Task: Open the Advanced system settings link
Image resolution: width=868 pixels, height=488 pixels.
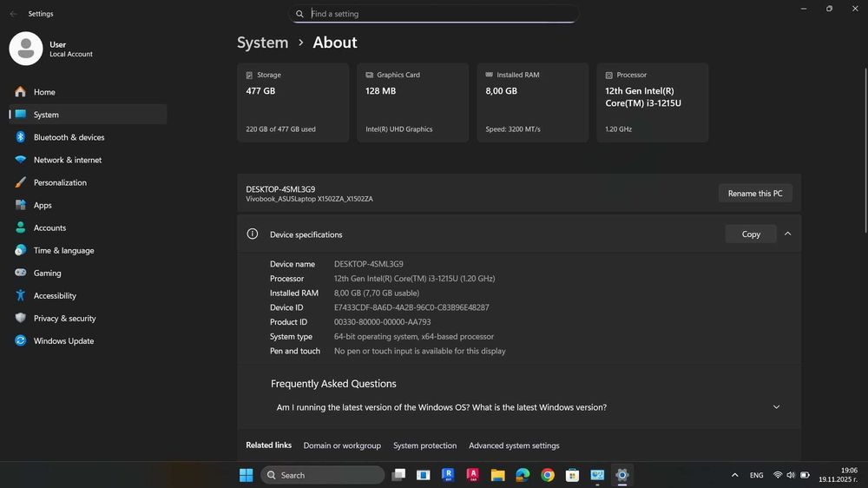Action: click(514, 445)
